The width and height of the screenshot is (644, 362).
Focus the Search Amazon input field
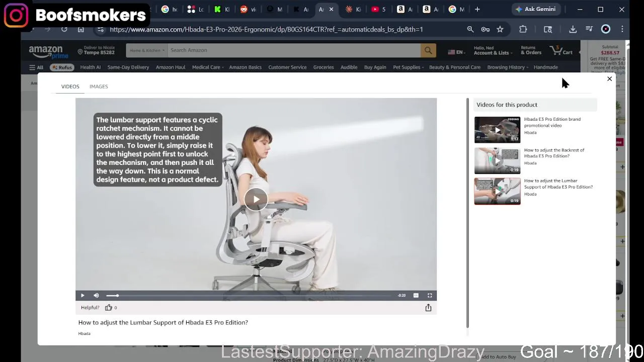click(x=294, y=50)
